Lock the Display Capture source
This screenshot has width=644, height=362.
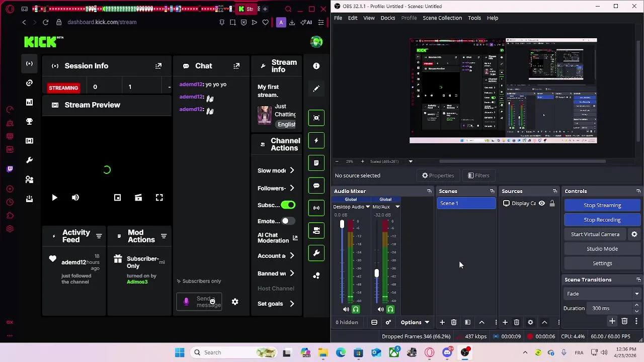pyautogui.click(x=552, y=203)
